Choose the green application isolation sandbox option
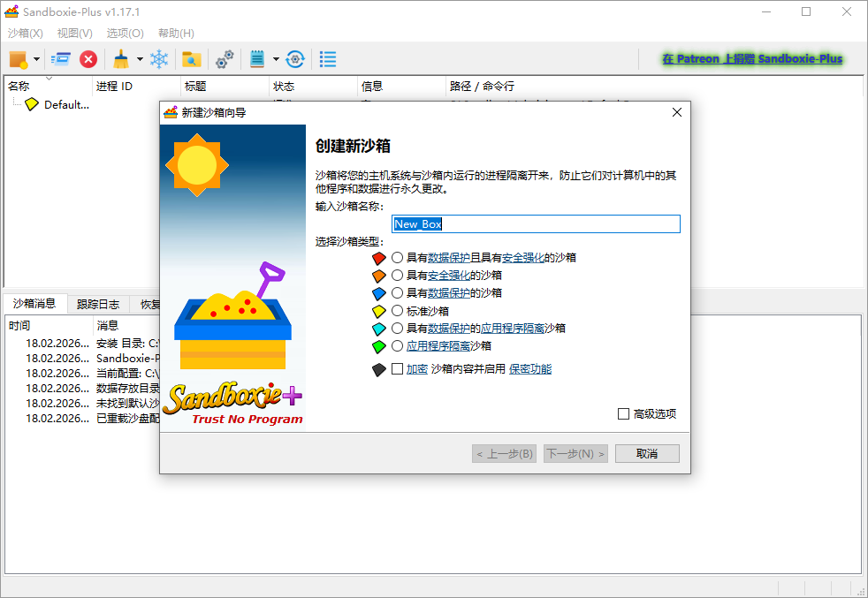868x598 pixels. pyautogui.click(x=398, y=345)
